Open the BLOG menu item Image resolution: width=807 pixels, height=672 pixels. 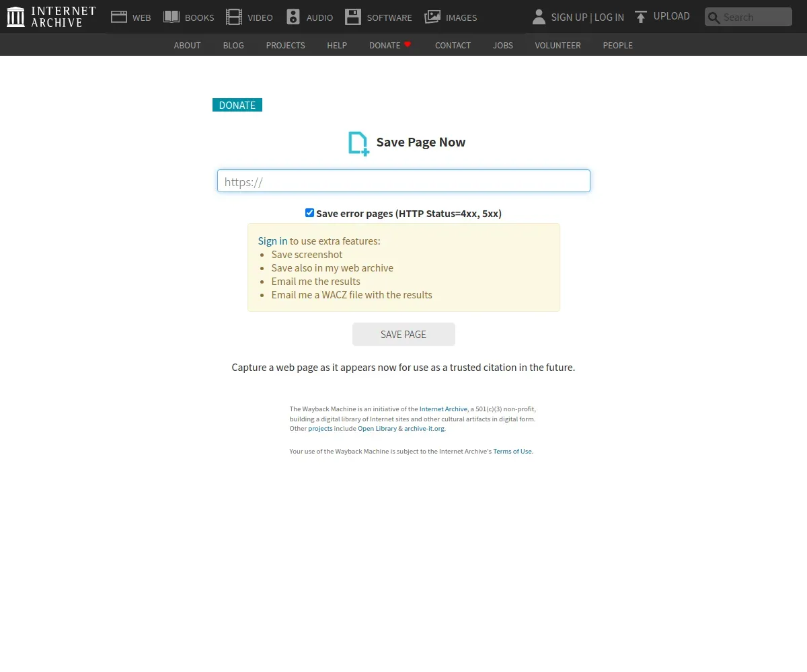click(233, 45)
